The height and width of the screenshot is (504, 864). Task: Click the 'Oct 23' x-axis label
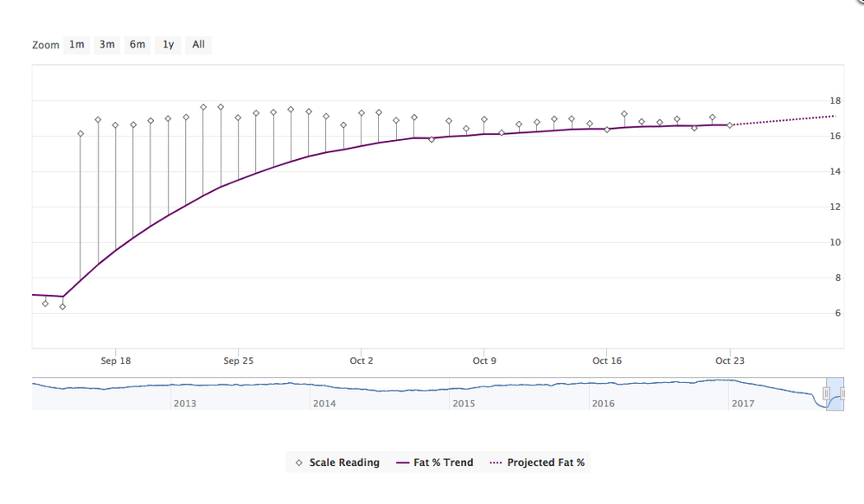point(730,360)
